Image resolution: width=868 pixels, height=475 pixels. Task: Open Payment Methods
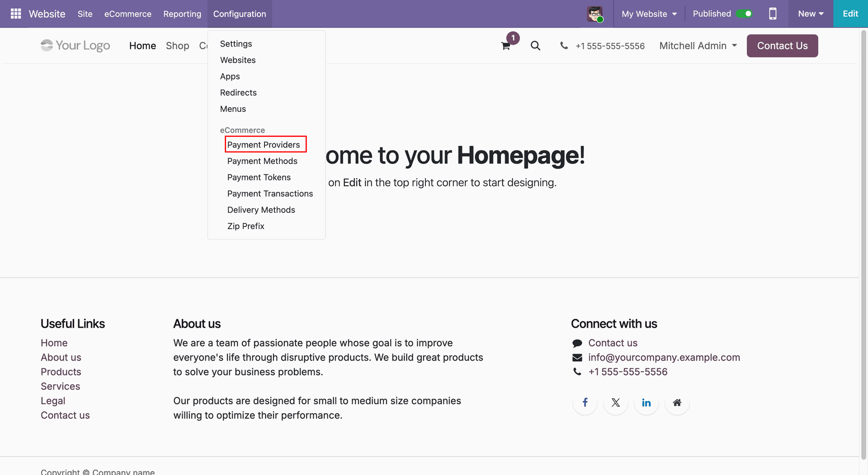[x=262, y=161]
